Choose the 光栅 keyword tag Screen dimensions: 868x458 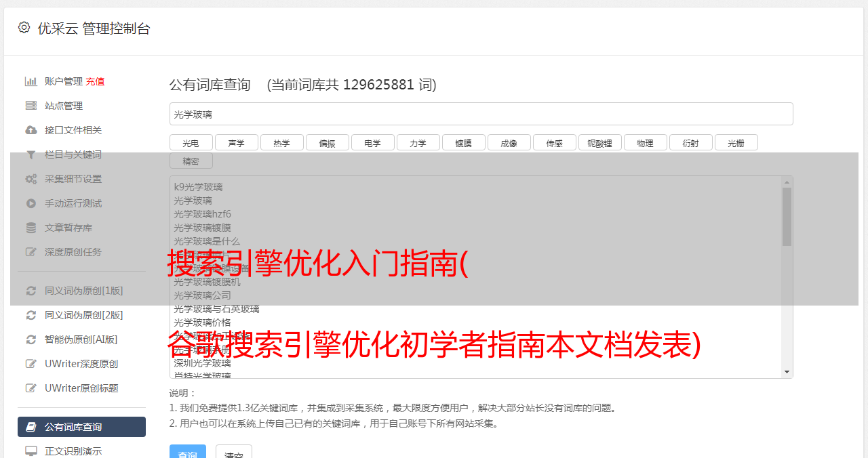tap(736, 143)
